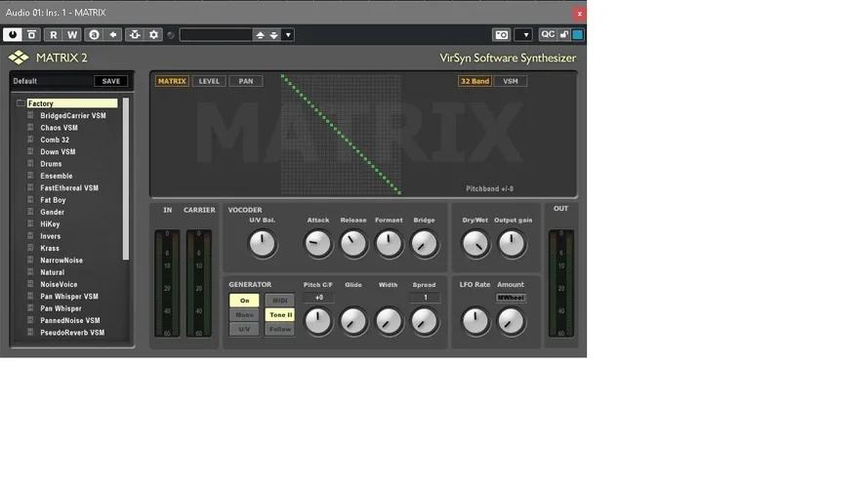Viewport: 868px width, 488px height.
Task: Toggle the lock icon beside QC
Action: [x=563, y=34]
